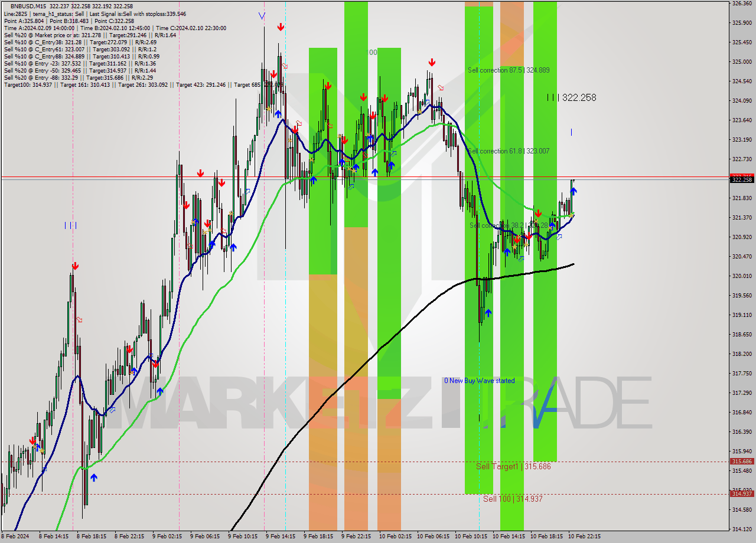
Task: Click the '10 Feb 22:15' time label
Action: click(x=584, y=537)
